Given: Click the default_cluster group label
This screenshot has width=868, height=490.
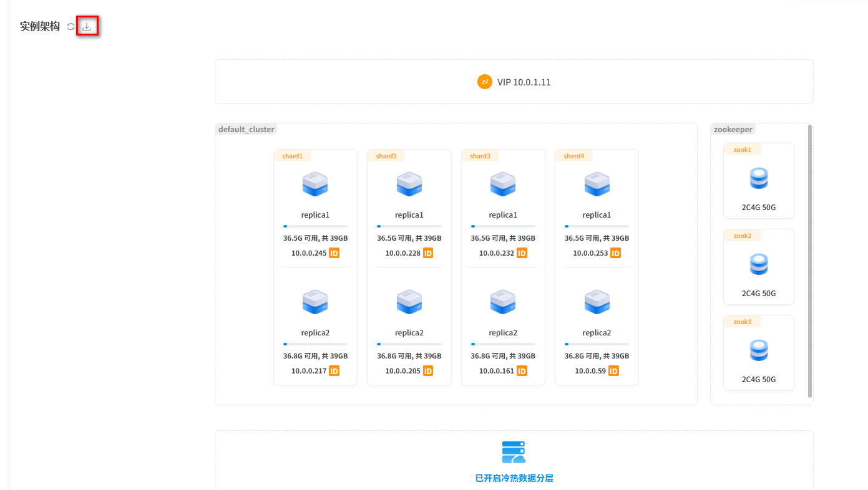Looking at the screenshot, I should (x=246, y=129).
